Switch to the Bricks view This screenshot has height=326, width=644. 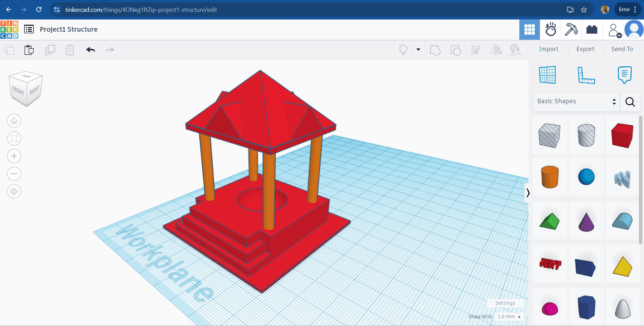[592, 30]
